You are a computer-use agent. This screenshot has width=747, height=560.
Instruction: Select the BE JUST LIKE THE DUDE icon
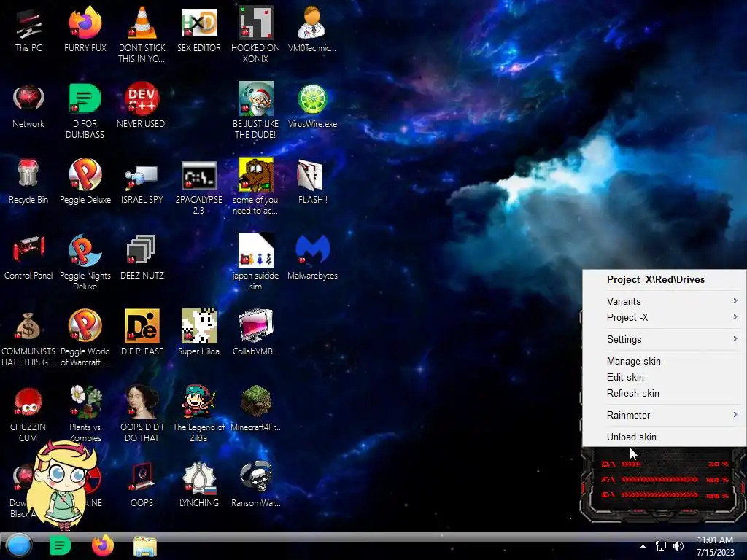(x=255, y=111)
